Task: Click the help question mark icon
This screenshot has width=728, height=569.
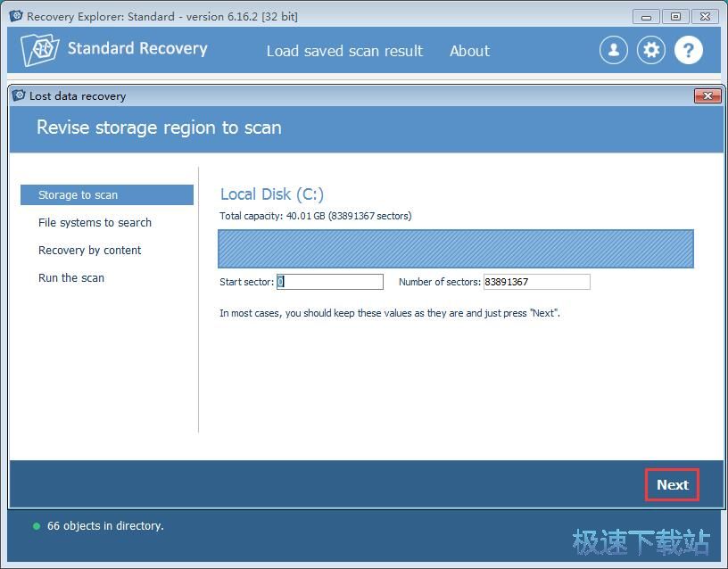Action: 689,50
